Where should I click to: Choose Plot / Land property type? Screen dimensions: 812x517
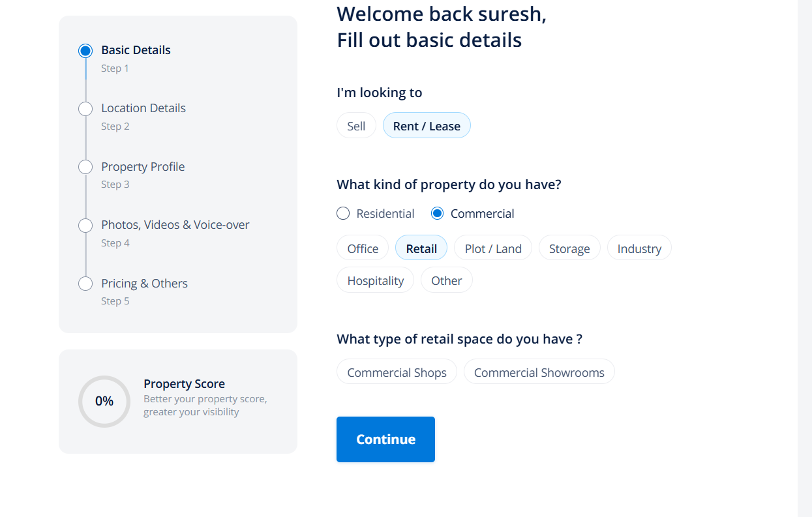point(493,248)
